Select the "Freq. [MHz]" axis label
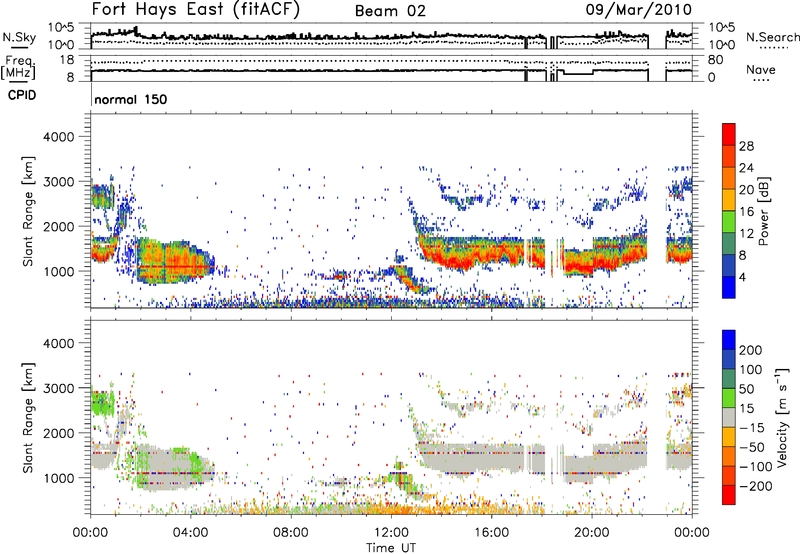This screenshot has height=554, width=800. [x=18, y=68]
